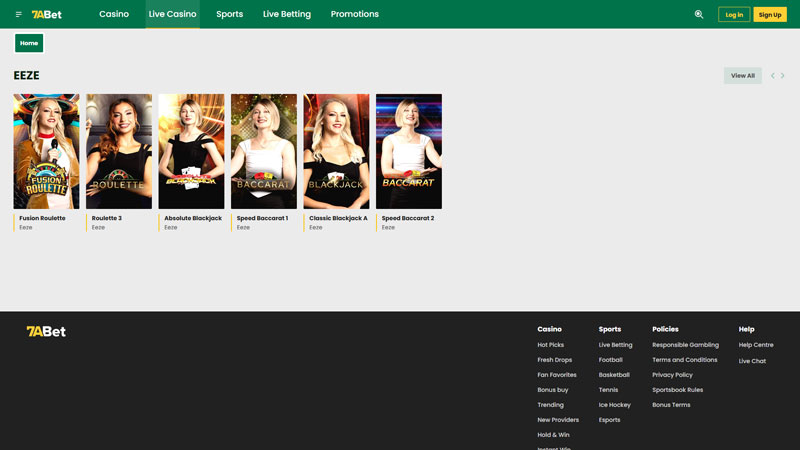The width and height of the screenshot is (800, 450).
Task: Click the Sign Up button
Action: tap(770, 14)
